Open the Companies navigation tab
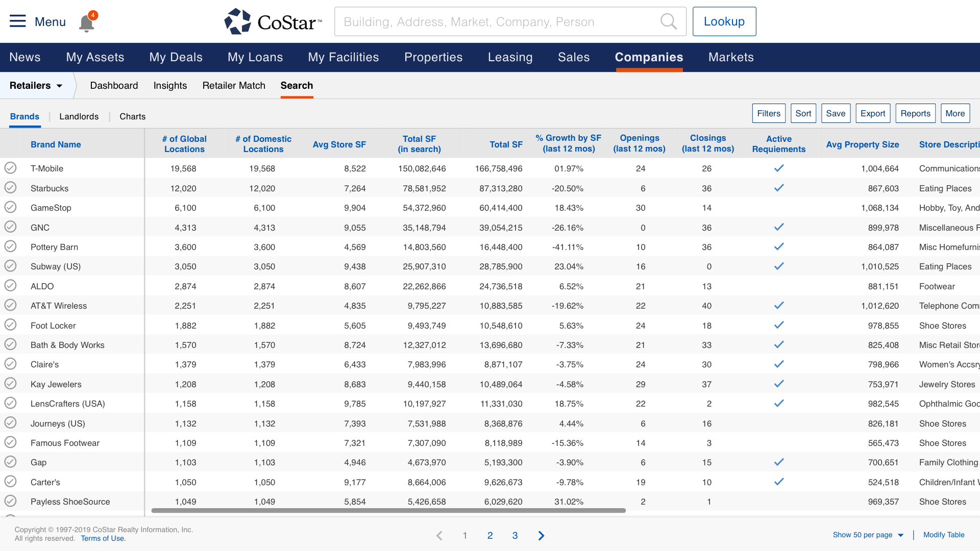 pyautogui.click(x=649, y=57)
